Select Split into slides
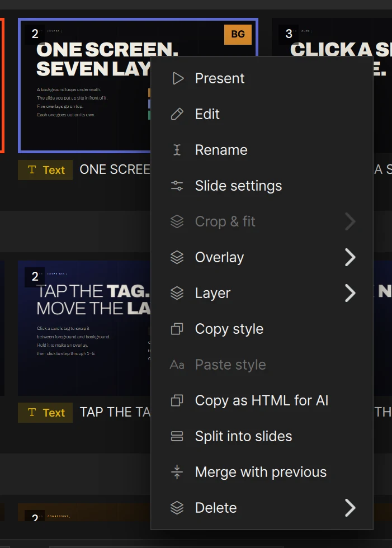 click(x=262, y=436)
